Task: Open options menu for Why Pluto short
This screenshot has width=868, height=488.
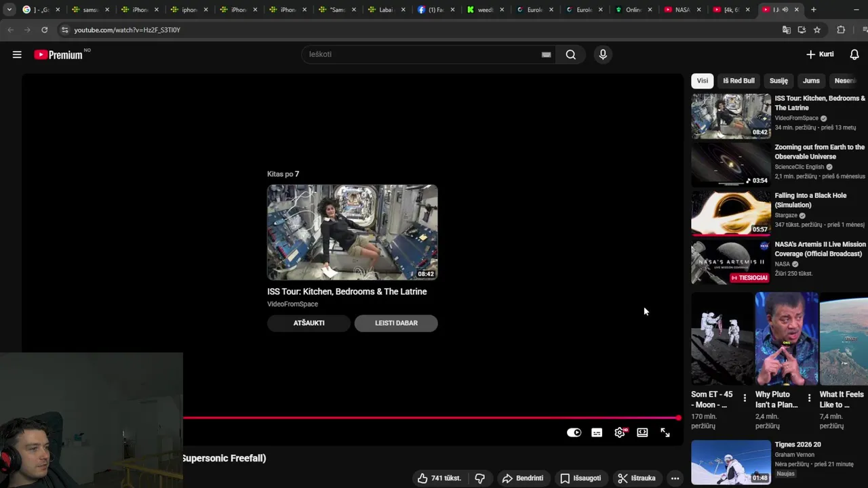Action: coord(809,398)
